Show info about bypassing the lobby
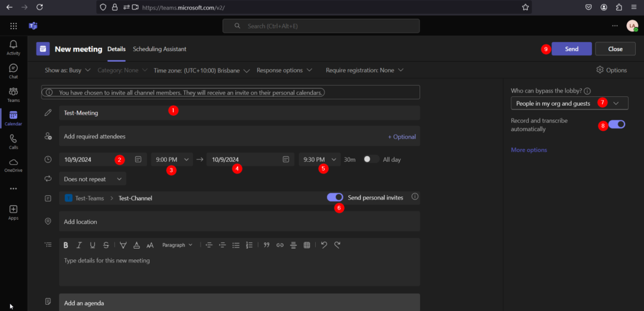 [x=587, y=91]
